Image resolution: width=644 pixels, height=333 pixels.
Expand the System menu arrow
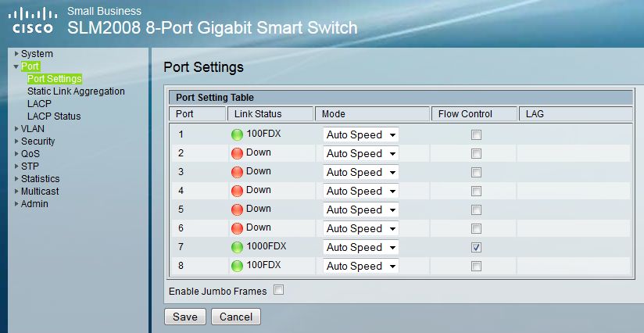coord(16,53)
